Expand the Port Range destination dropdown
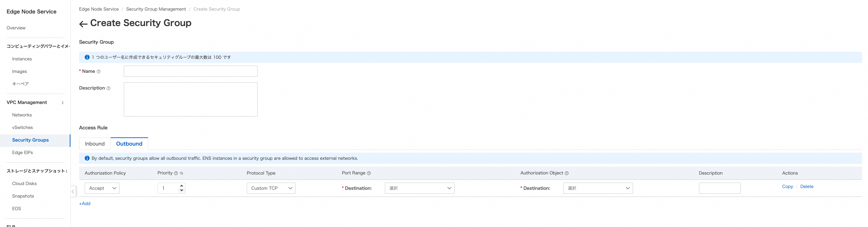868x227 pixels. 419,188
